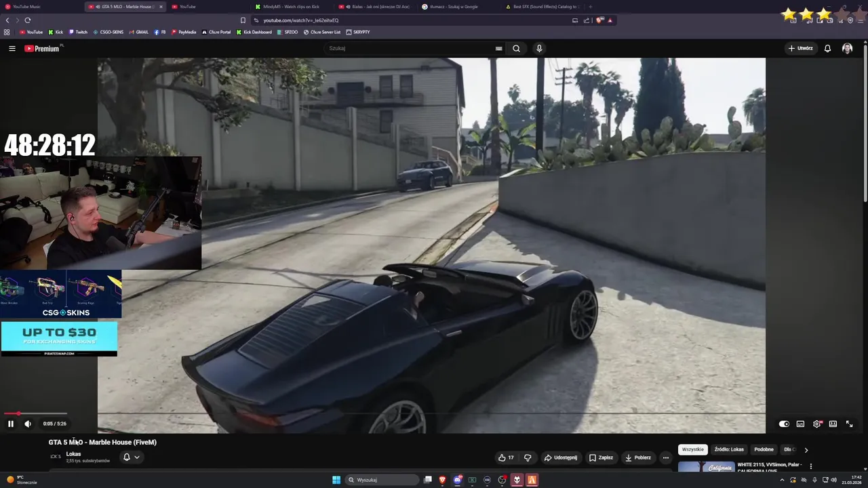Image resolution: width=868 pixels, height=488 pixels.
Task: Open the PayMedia bookmark
Action: 184,32
